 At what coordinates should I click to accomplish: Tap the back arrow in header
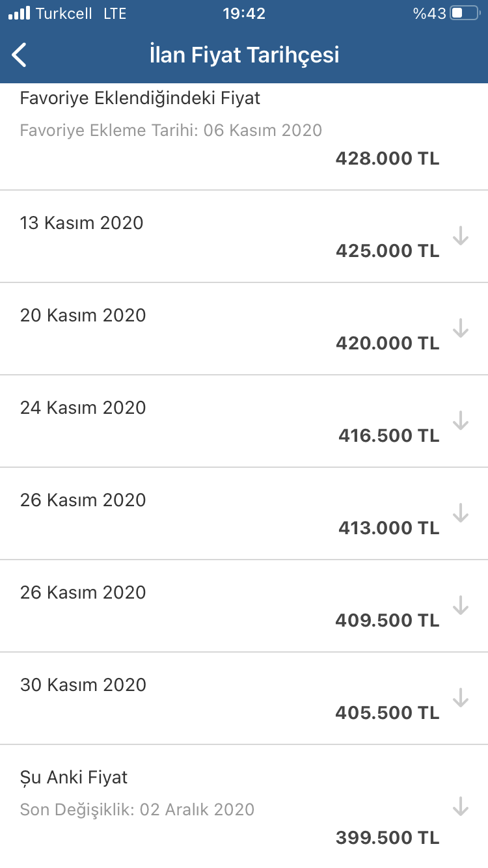point(20,55)
